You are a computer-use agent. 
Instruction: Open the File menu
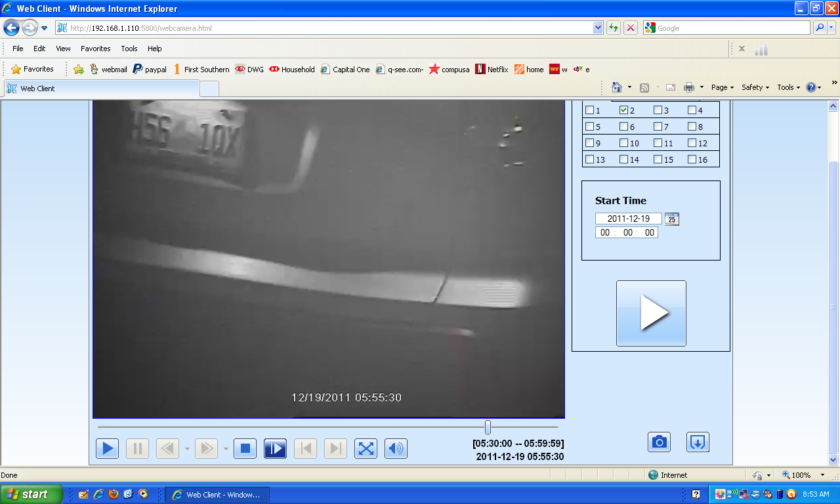click(x=18, y=49)
